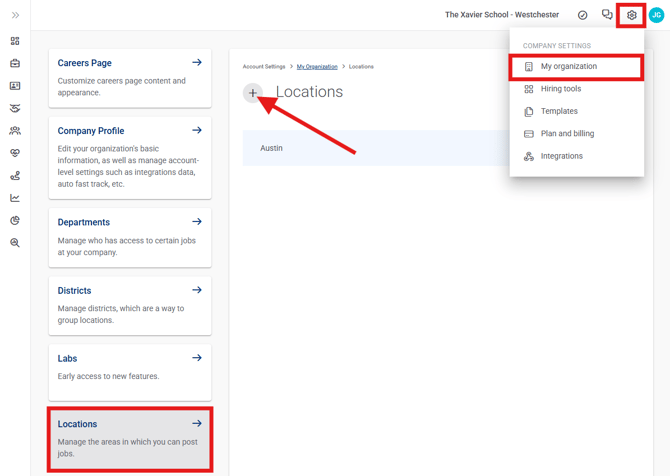This screenshot has width=670, height=476.
Task: Click the arrow on Districts card
Action: point(197,290)
